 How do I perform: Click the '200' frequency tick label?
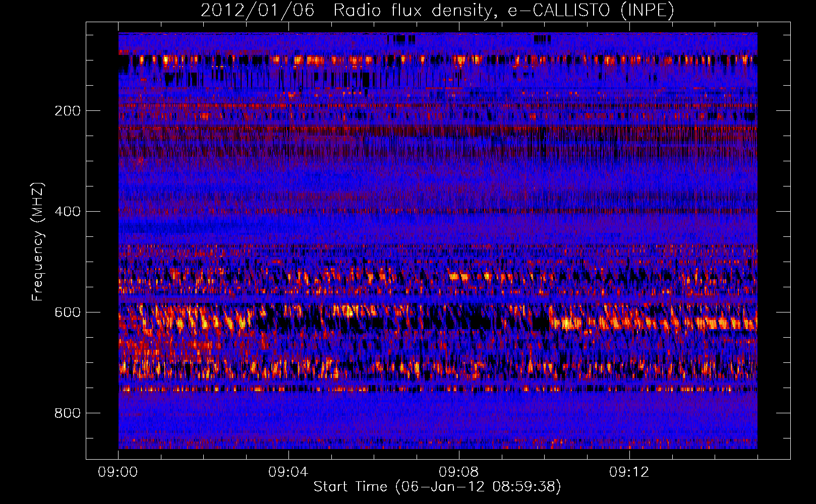tap(68, 111)
